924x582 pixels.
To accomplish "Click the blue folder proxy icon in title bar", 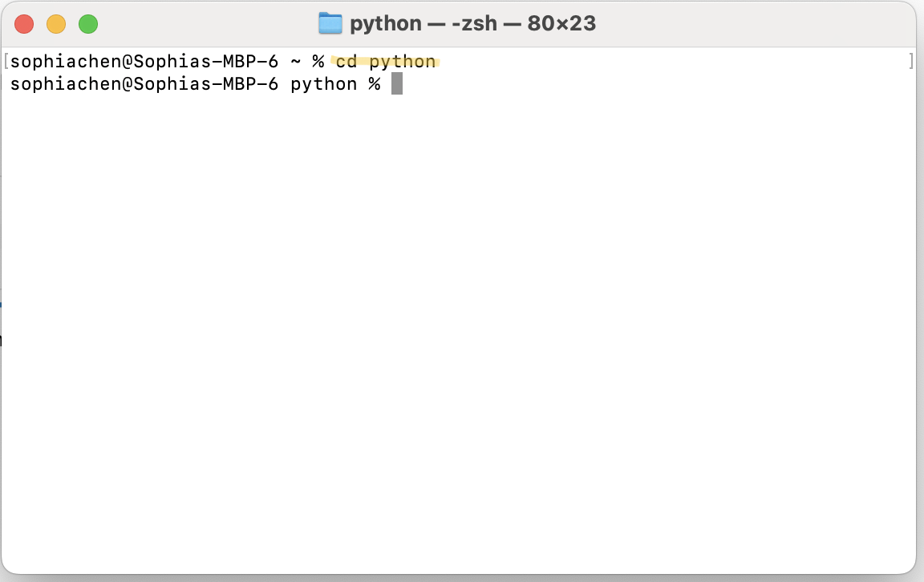I will pos(330,23).
